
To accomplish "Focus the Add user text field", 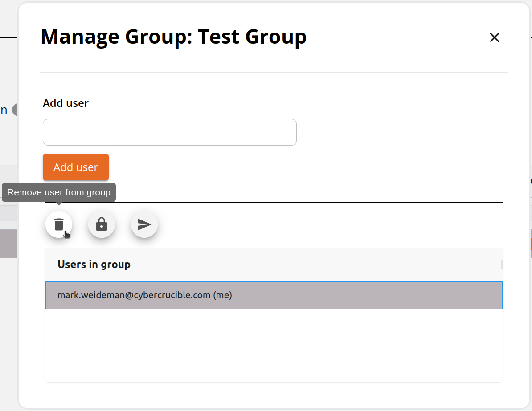I will tap(170, 132).
